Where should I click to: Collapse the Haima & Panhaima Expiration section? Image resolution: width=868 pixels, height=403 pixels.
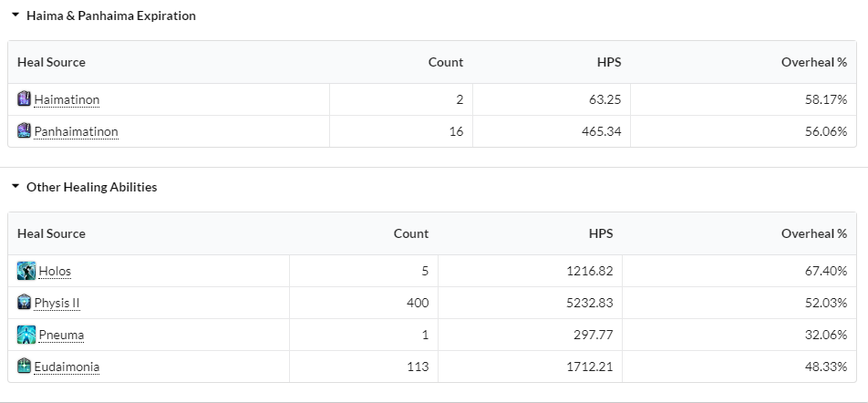pyautogui.click(x=15, y=15)
